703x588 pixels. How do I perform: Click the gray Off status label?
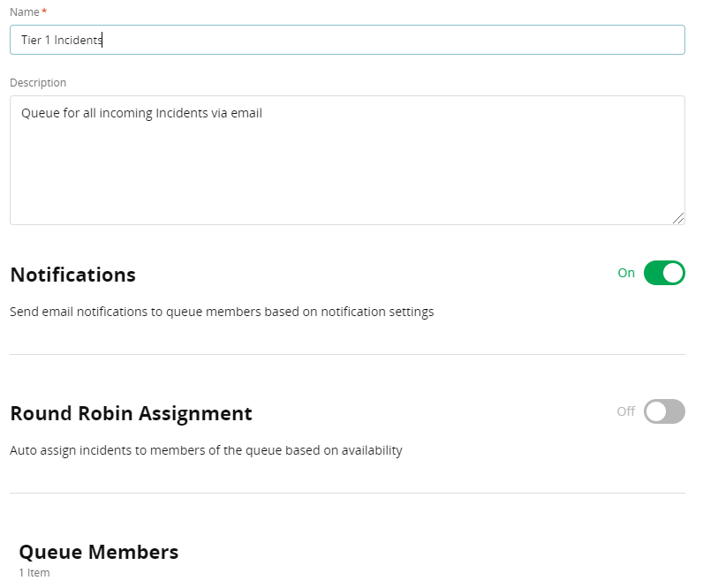(625, 411)
